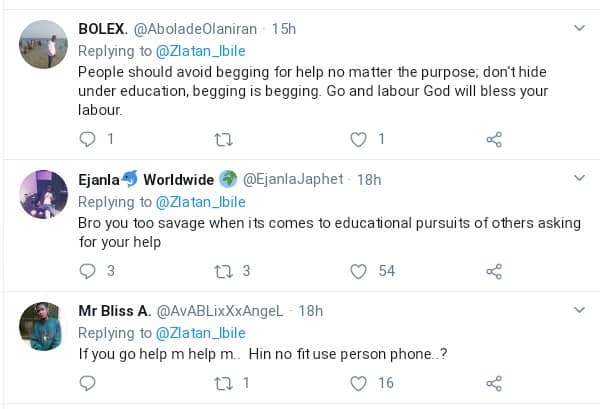Share Ejanla Worldwide's tweet

click(x=493, y=271)
